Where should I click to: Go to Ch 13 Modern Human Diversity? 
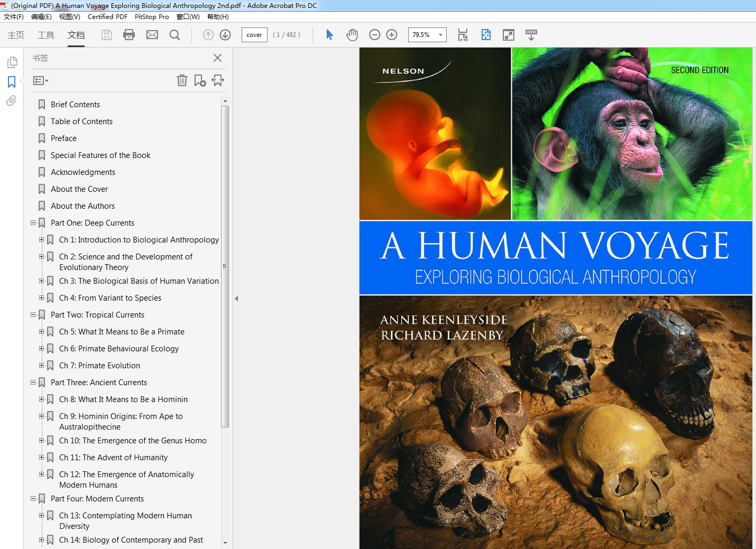coord(125,521)
